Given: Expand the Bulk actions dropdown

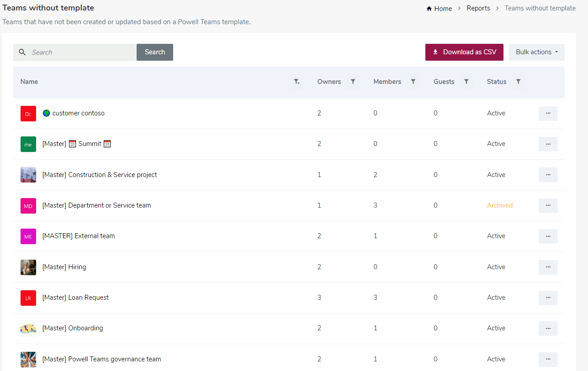Looking at the screenshot, I should [537, 52].
